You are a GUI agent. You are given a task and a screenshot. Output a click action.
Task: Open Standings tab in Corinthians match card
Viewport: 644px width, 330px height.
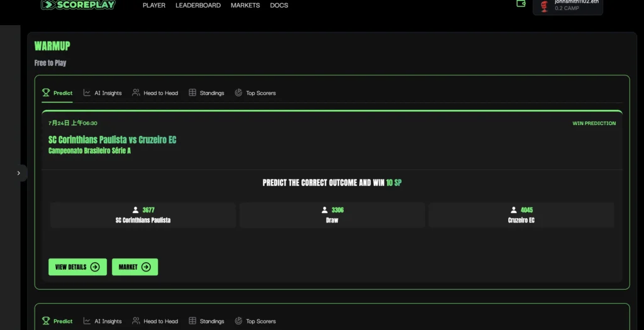tap(206, 93)
